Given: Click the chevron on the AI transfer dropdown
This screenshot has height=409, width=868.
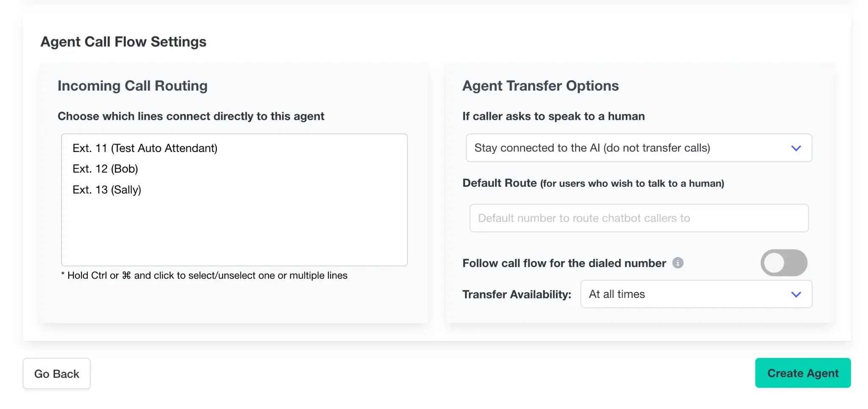Looking at the screenshot, I should click(x=796, y=148).
